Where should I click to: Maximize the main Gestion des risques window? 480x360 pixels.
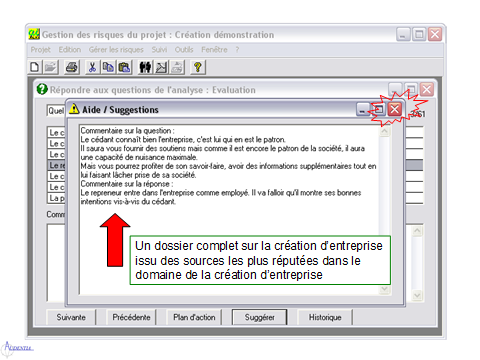(419, 34)
